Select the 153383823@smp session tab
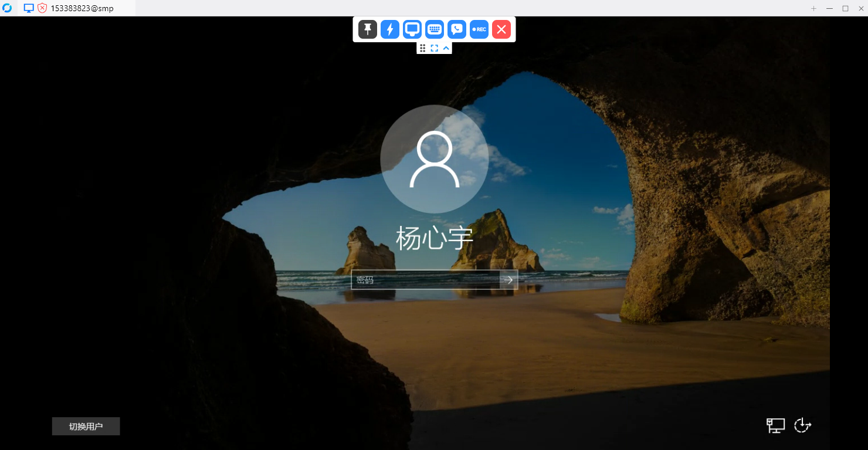The height and width of the screenshot is (450, 868). [82, 8]
